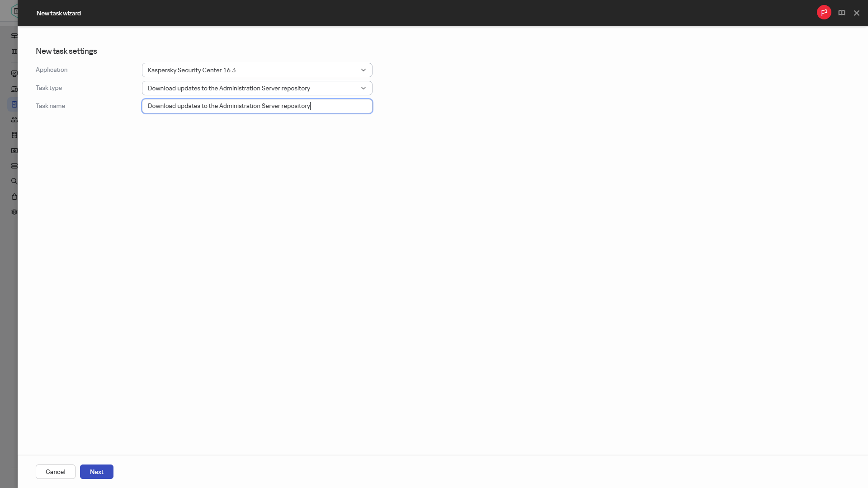Open the marketplace shopping bag sidebar icon
The width and height of the screenshot is (868, 488).
(x=14, y=197)
